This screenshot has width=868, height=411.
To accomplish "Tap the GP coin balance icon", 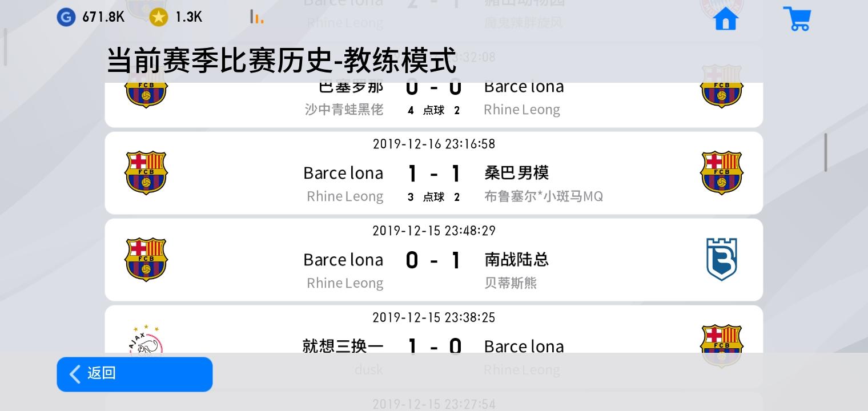I will pos(66,17).
